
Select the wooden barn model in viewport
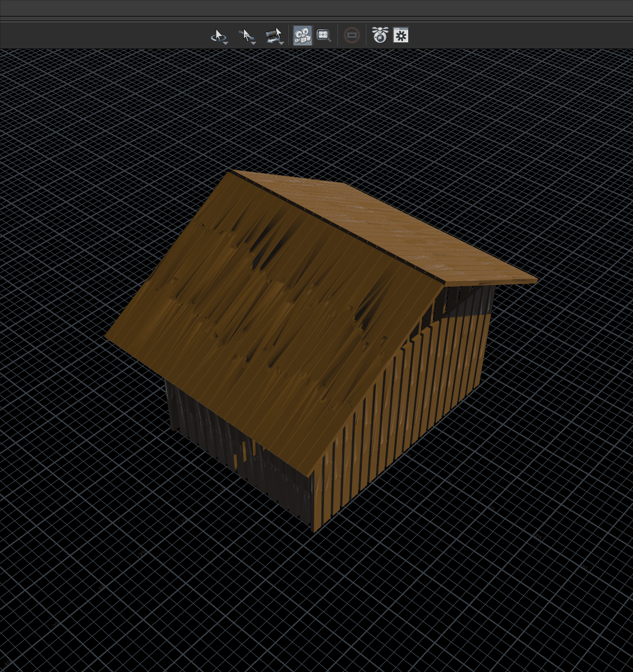click(x=321, y=351)
